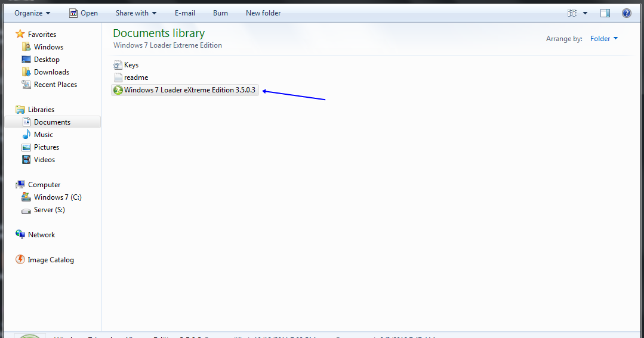
Task: Click the Server (S:) drive icon
Action: pos(26,210)
